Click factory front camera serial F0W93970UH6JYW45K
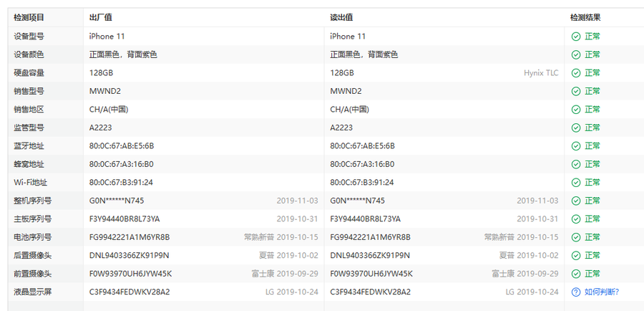 point(131,274)
